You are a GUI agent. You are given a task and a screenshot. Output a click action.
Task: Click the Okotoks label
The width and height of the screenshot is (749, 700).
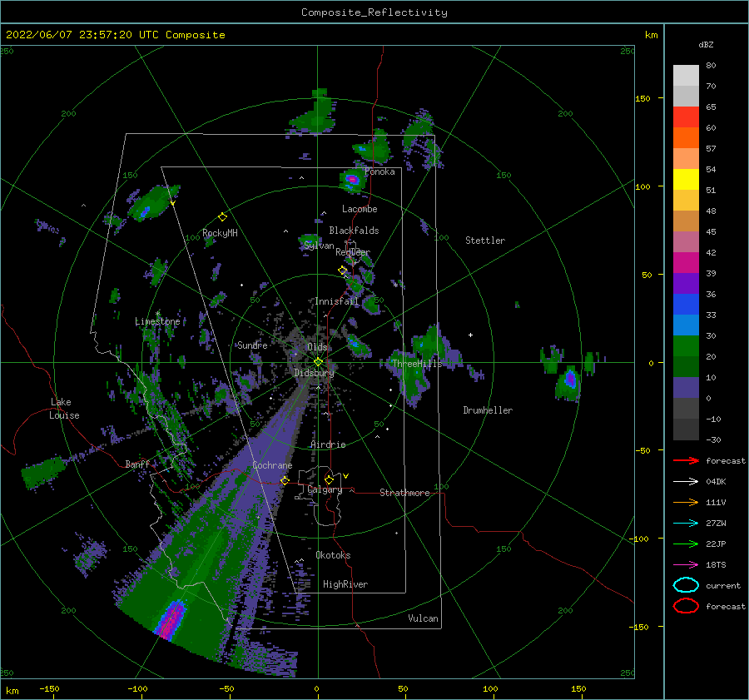pyautogui.click(x=333, y=555)
